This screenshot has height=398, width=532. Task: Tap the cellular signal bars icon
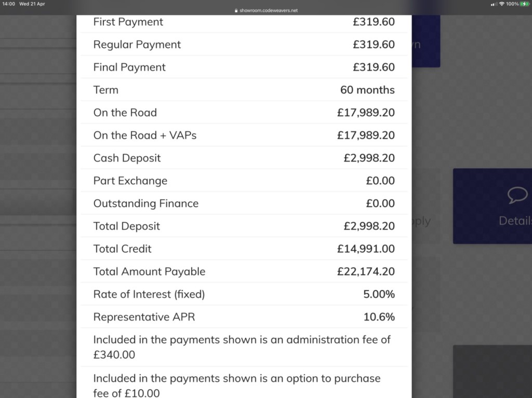[494, 4]
